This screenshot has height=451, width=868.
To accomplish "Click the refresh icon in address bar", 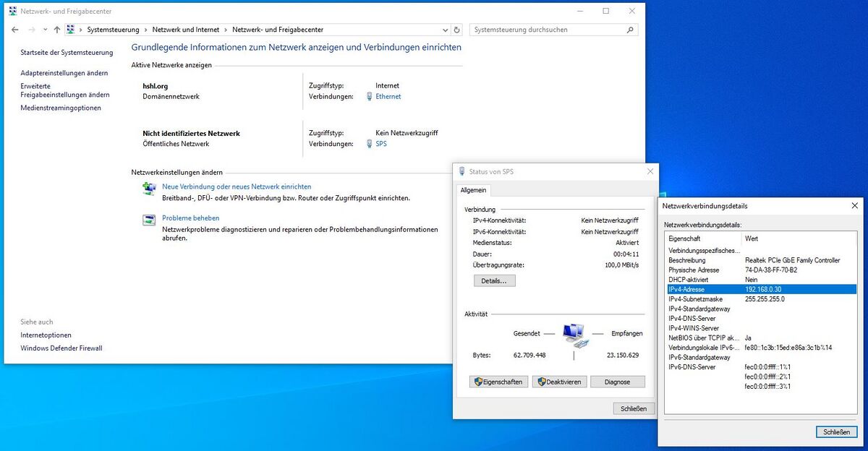I will pos(456,30).
